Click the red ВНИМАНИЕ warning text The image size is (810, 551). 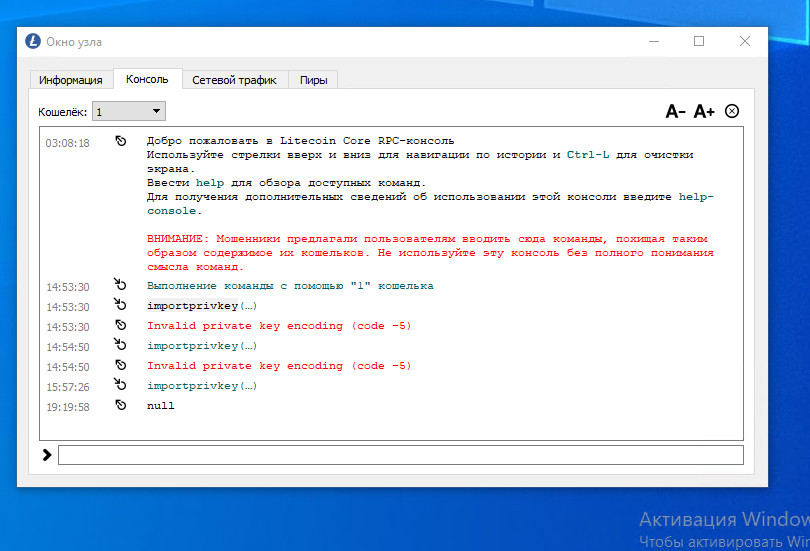click(x=430, y=253)
